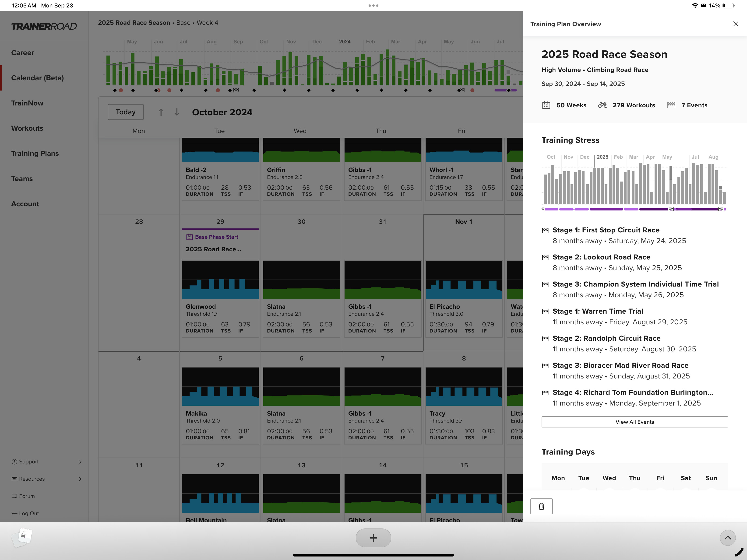
Task: Go to Training Plans section
Action: pyautogui.click(x=35, y=154)
